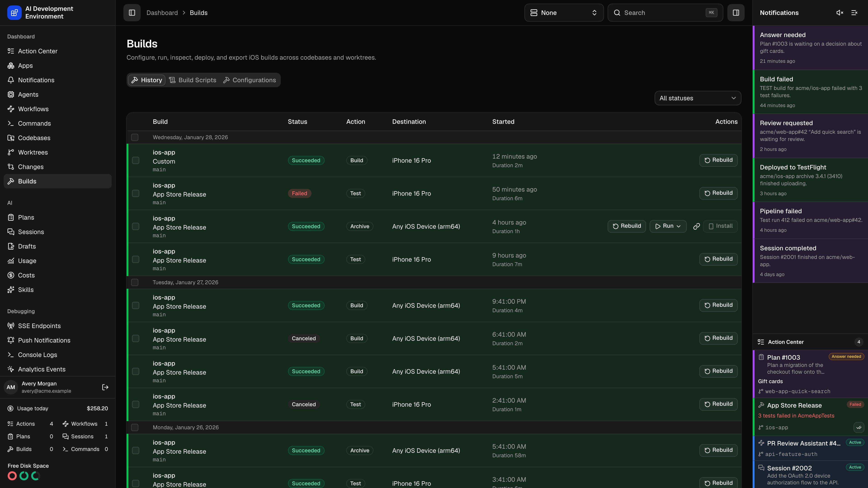This screenshot has height=488, width=868.
Task: Copy link icon for the Archive build row
Action: [x=696, y=226]
